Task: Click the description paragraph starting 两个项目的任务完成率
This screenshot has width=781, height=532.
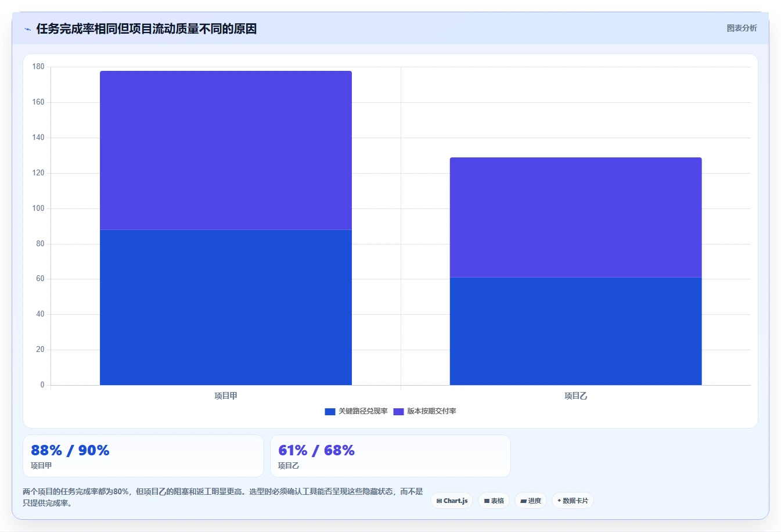Action: pos(223,497)
